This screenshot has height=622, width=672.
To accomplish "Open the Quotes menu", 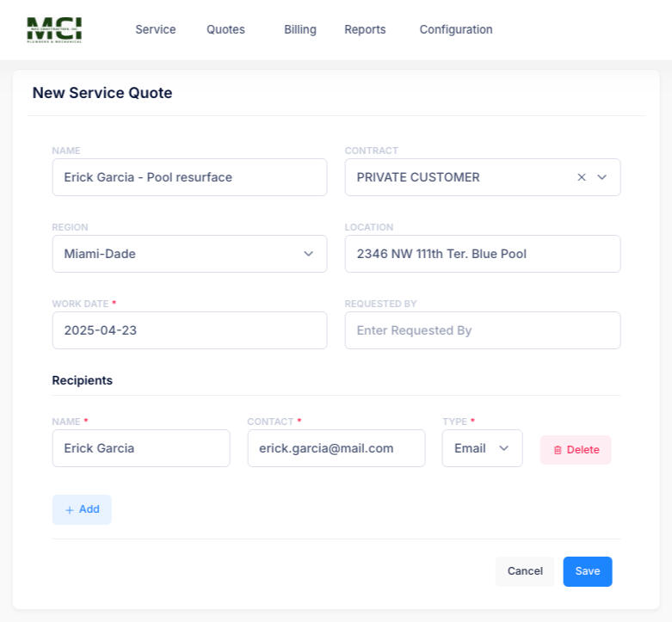I will [225, 29].
